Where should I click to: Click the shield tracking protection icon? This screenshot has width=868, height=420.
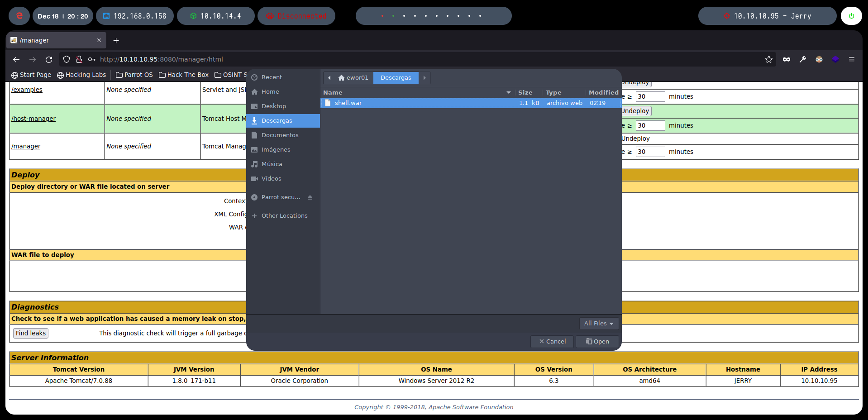point(67,59)
